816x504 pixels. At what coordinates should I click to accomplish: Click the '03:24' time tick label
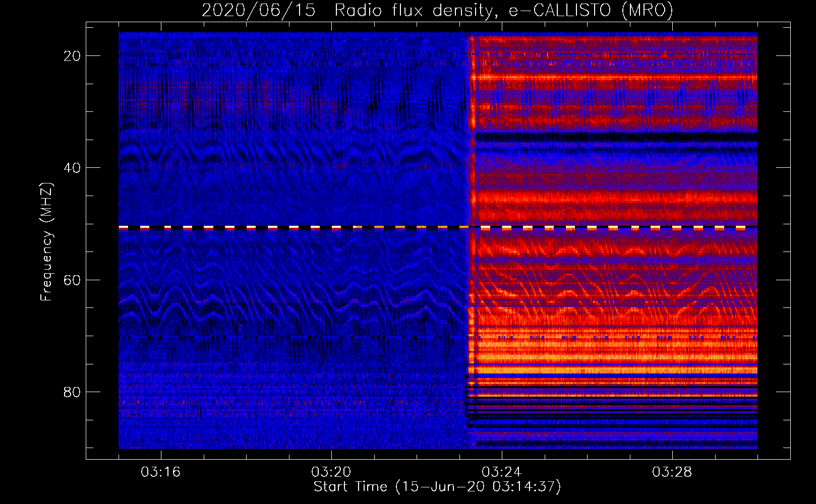[x=502, y=472]
